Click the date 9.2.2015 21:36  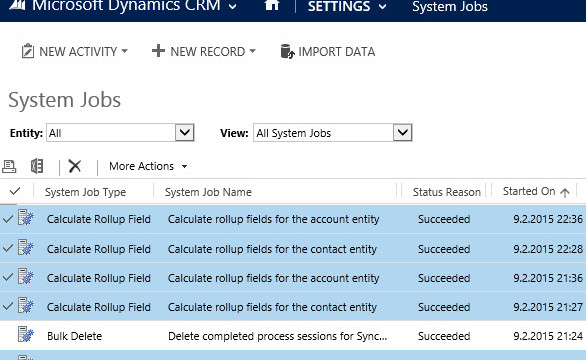point(548,278)
